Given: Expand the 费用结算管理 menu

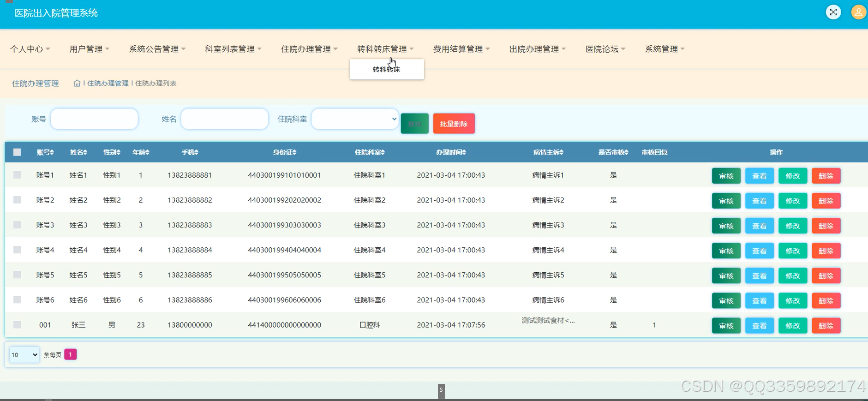Looking at the screenshot, I should click(461, 49).
